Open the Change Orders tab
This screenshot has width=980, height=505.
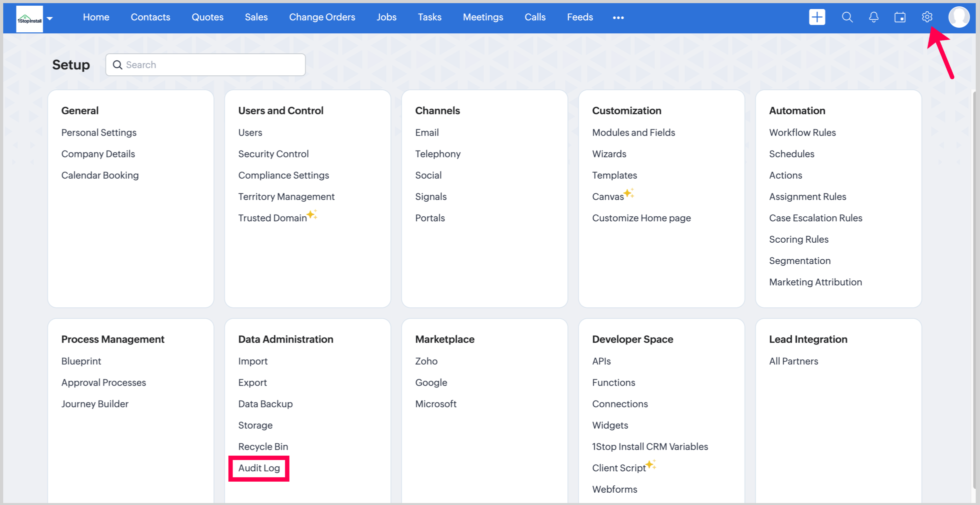click(322, 17)
